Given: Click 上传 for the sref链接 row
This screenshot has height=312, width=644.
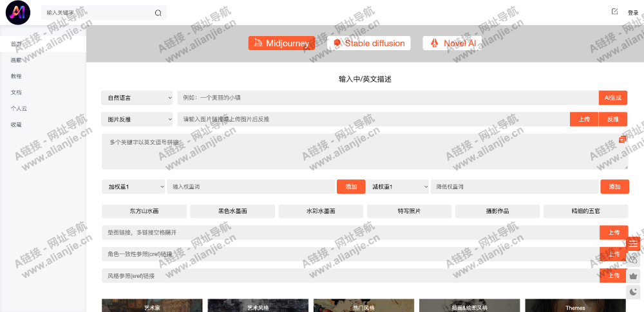Looking at the screenshot, I should (614, 275).
